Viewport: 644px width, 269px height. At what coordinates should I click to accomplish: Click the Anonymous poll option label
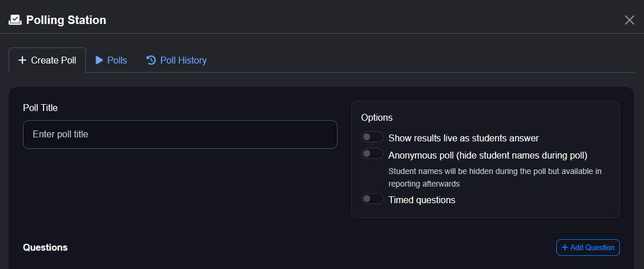488,155
